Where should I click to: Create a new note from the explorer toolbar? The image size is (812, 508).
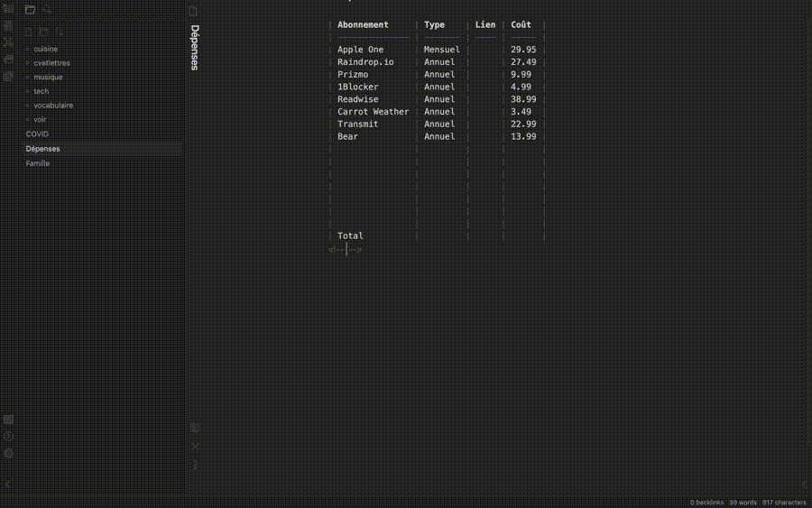(x=29, y=32)
